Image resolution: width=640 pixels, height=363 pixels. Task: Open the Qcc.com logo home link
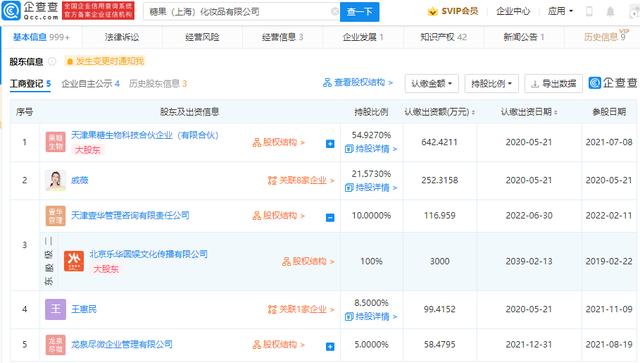tap(30, 11)
